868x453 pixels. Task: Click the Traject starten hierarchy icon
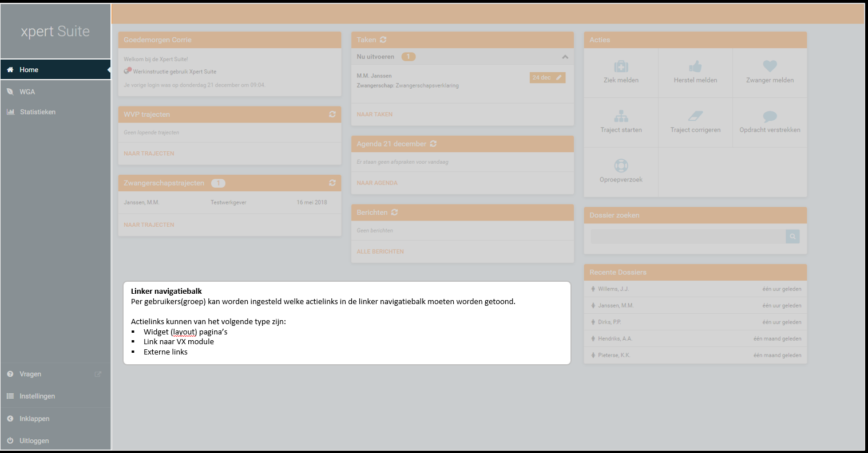click(621, 116)
